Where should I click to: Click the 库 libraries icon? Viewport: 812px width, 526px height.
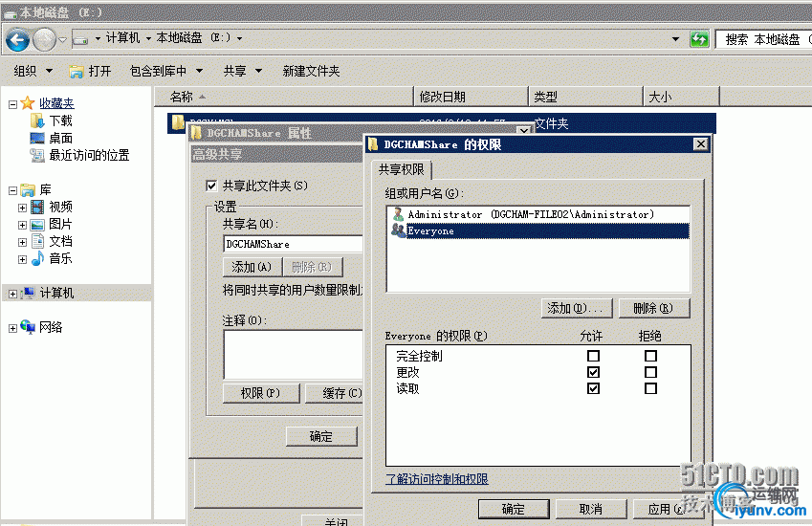point(28,190)
